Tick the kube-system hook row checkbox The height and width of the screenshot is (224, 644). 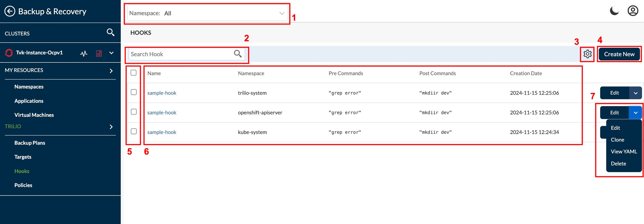(134, 131)
